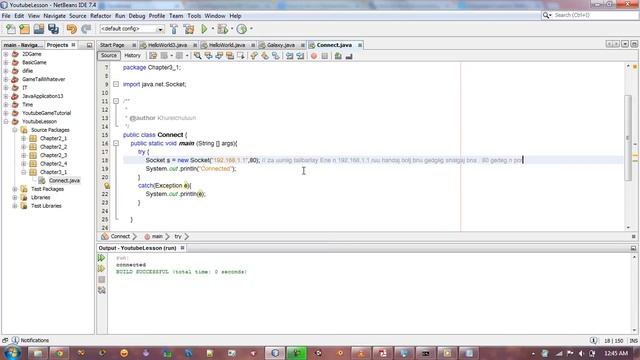Collapse the YoutubeLesson project node

pyautogui.click(x=6, y=122)
